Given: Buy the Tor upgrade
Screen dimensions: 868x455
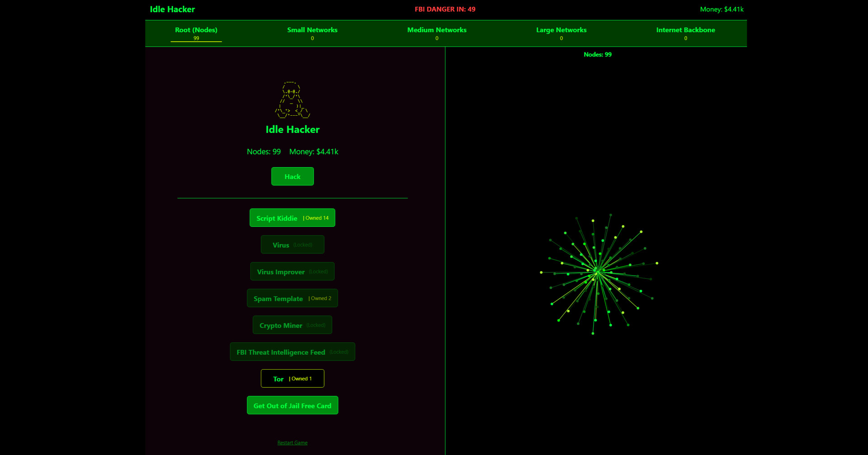Looking at the screenshot, I should [292, 379].
